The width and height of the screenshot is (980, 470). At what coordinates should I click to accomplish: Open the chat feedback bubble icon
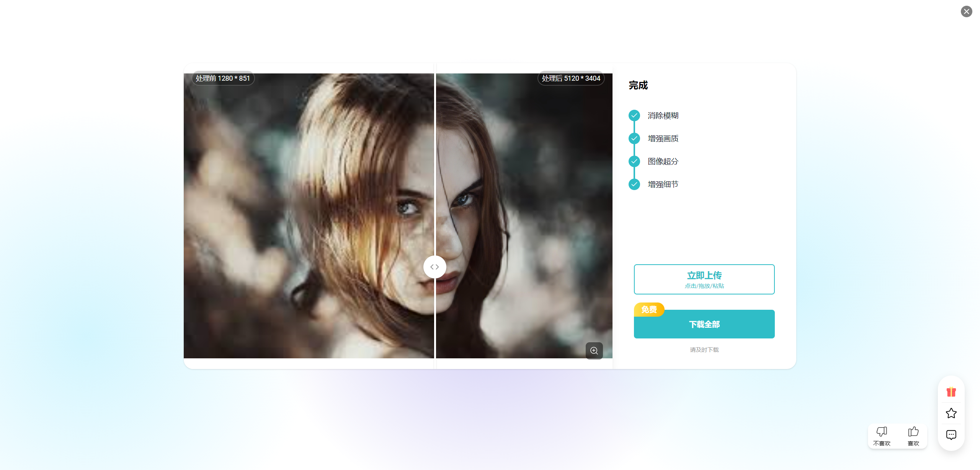click(951, 435)
